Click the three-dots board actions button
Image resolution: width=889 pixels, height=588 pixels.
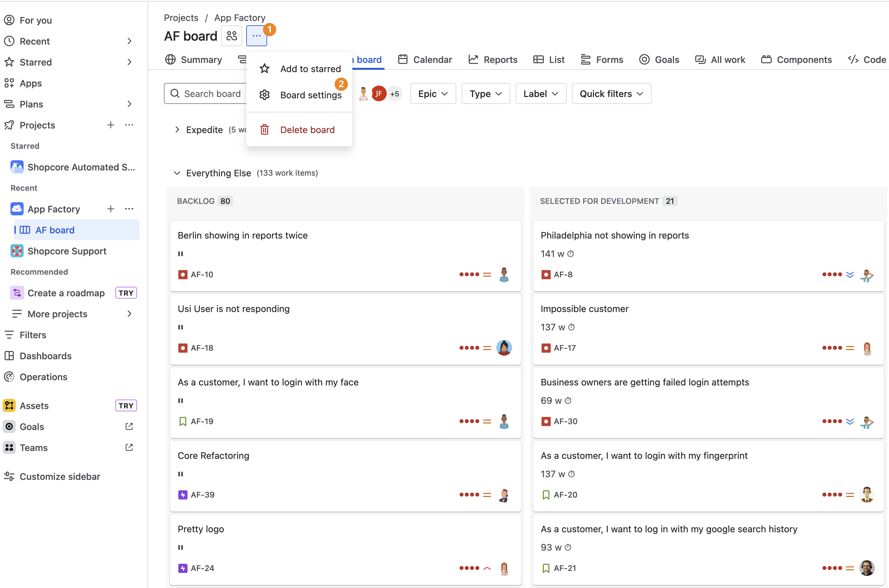(256, 36)
